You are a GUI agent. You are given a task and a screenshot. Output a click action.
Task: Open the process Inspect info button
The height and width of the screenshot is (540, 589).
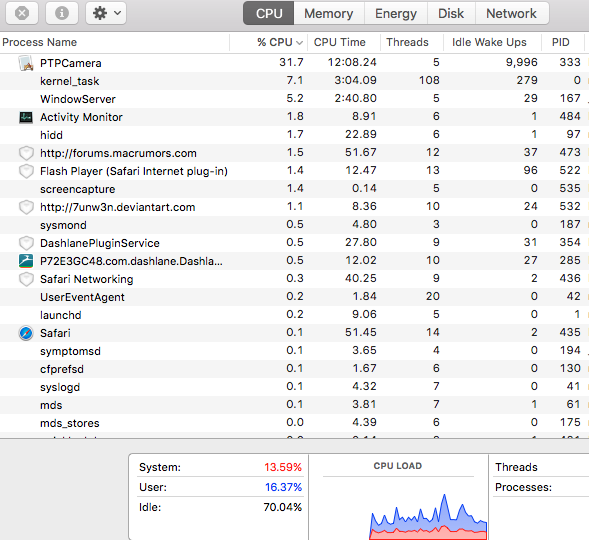[x=62, y=14]
